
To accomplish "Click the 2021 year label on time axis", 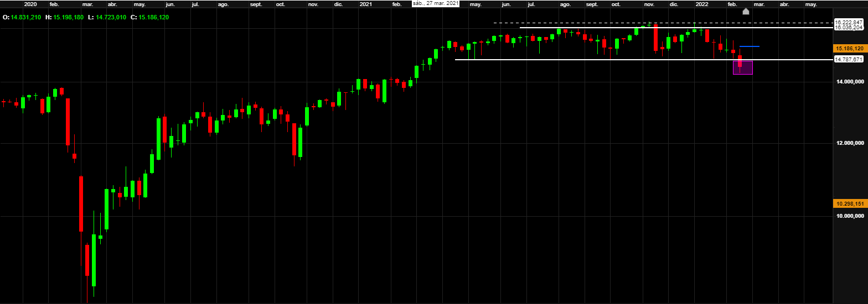I will click(x=365, y=4).
